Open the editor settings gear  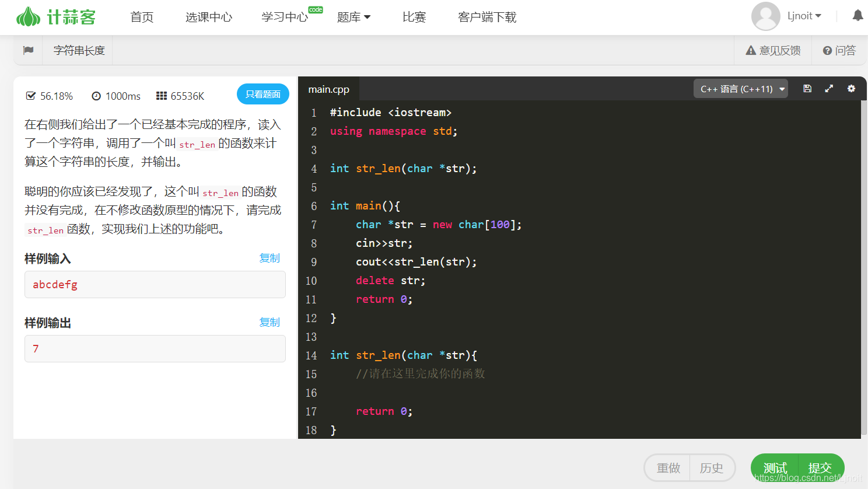point(851,88)
